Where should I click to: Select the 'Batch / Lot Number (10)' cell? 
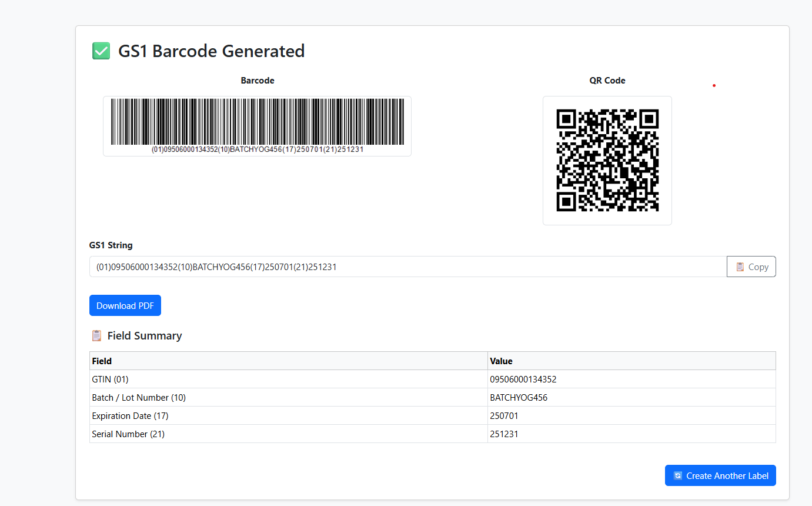point(289,397)
